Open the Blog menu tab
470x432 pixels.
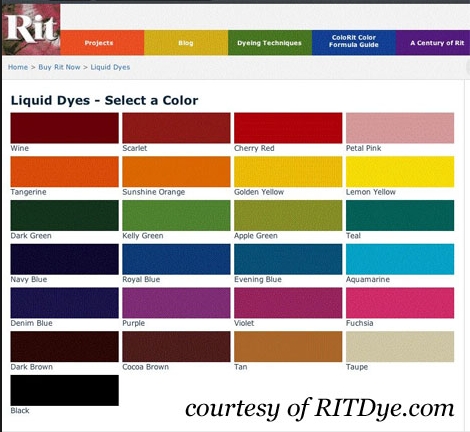[186, 43]
